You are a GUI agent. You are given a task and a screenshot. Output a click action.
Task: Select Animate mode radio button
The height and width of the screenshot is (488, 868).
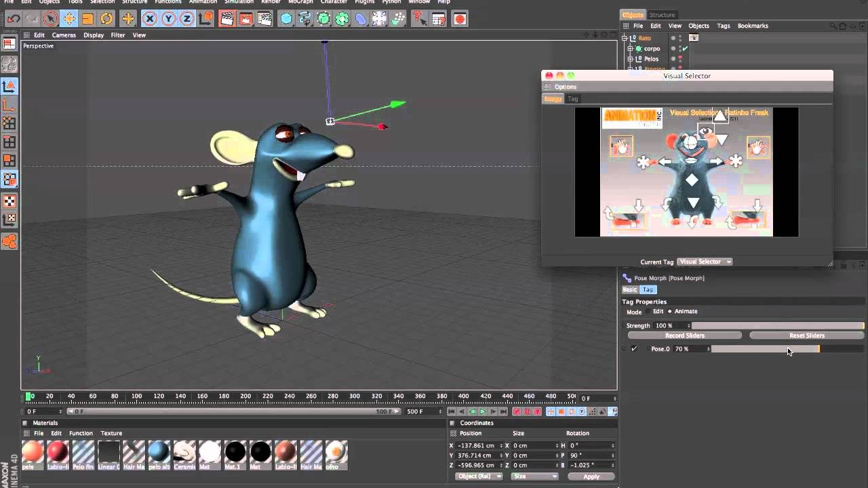669,312
